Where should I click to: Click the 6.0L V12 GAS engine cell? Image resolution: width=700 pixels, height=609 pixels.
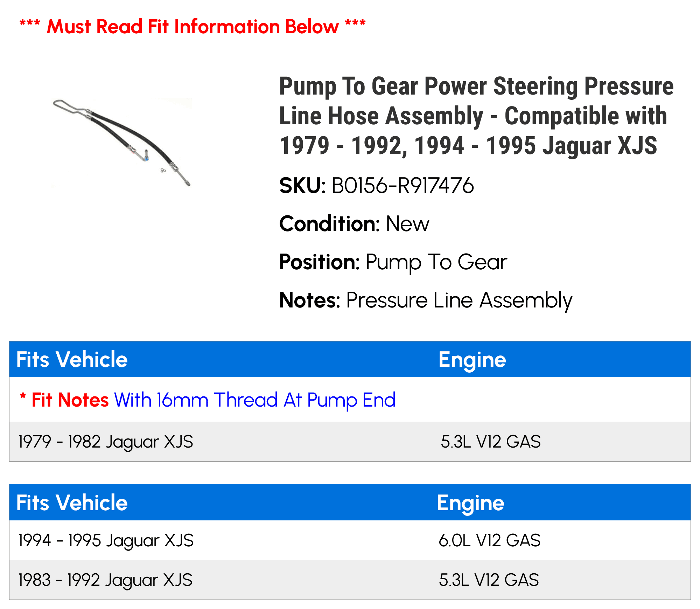490,540
